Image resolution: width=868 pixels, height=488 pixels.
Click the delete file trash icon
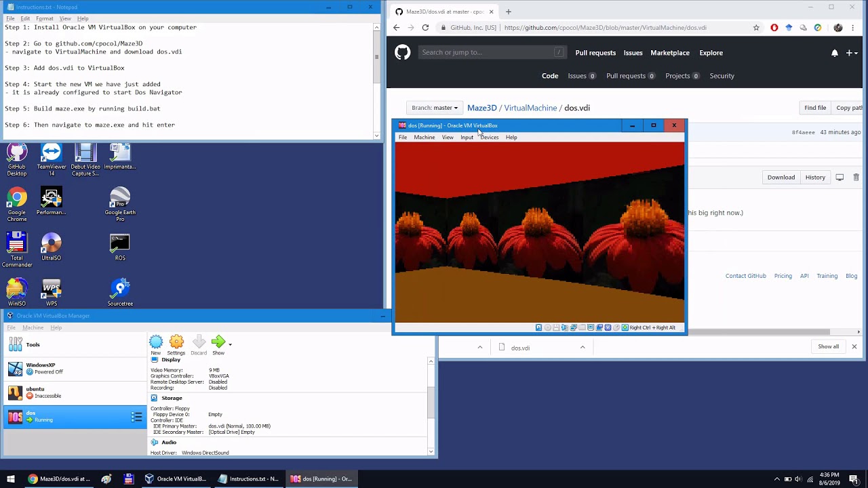[856, 178]
